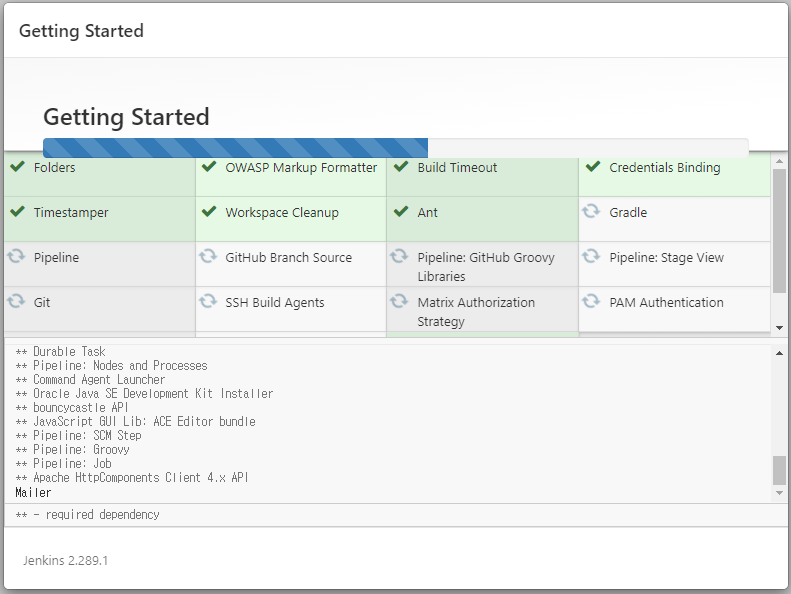Select the OWASP Markup Formatter label
Image resolution: width=791 pixels, height=594 pixels.
pyautogui.click(x=301, y=168)
